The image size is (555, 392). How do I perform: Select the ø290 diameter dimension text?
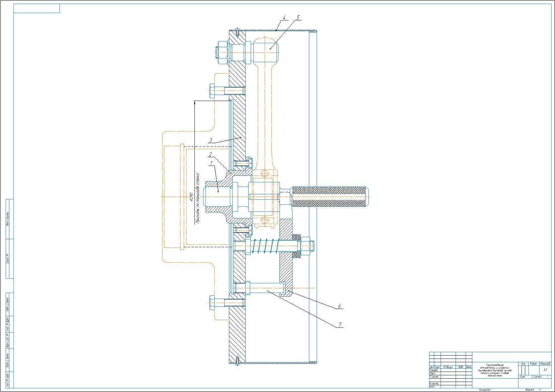point(191,198)
